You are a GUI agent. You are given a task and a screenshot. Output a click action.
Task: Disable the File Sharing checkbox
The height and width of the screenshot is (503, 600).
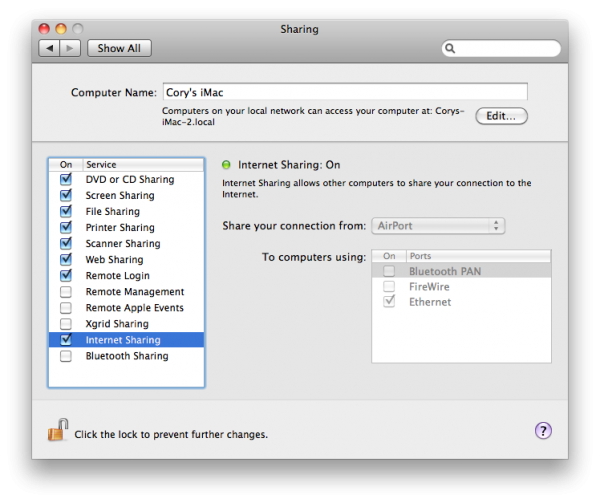coord(66,212)
